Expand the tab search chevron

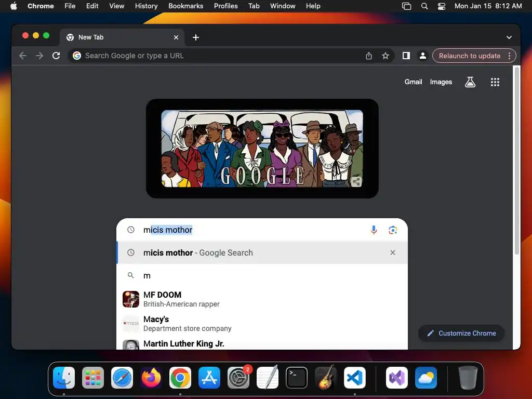tap(509, 37)
